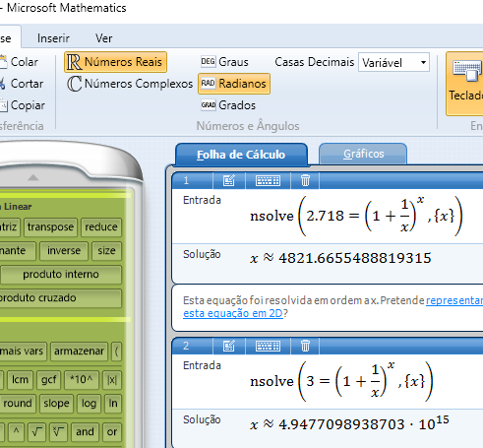
Task: Open keyboard icon in entry 2 header
Action: point(268,346)
